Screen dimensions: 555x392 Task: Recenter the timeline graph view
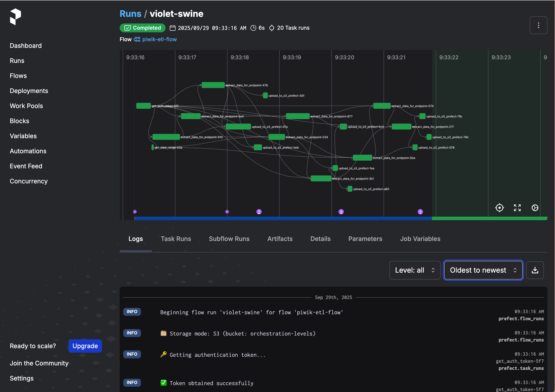499,208
